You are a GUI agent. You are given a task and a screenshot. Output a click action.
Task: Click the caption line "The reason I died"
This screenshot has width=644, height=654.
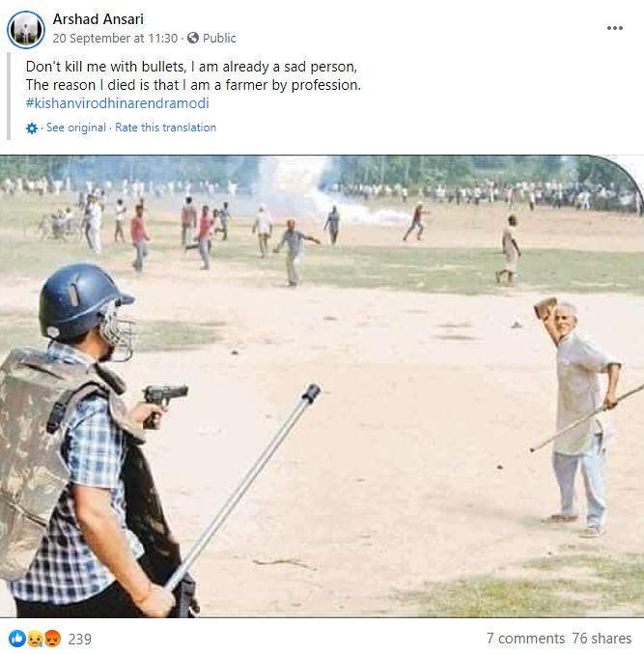coord(193,85)
